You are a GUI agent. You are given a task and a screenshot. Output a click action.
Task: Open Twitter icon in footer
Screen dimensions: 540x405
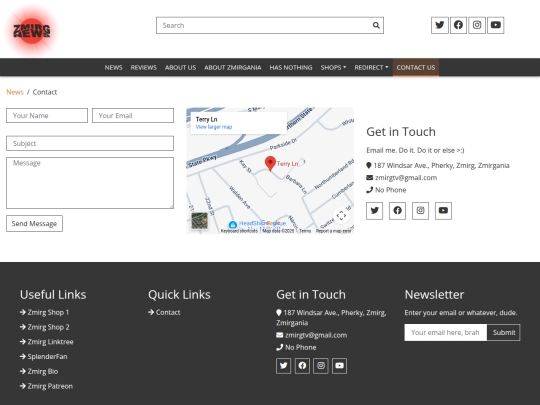coord(283,366)
